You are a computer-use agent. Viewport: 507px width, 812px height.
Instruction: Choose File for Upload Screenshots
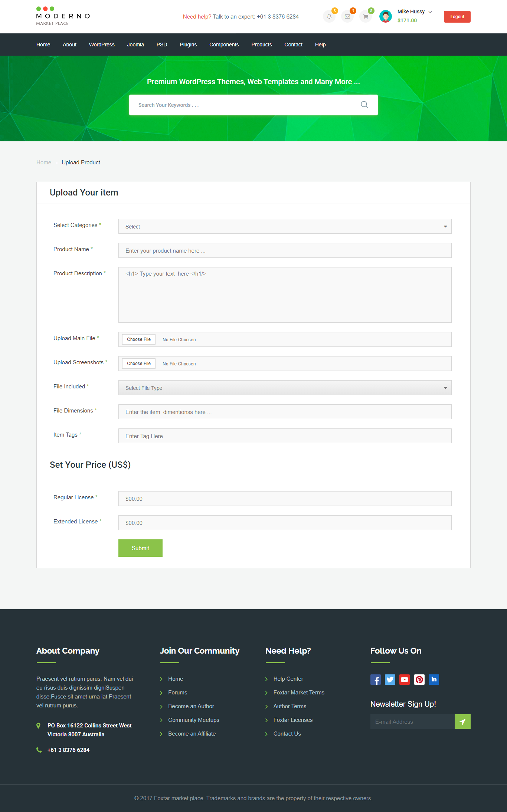coord(139,364)
